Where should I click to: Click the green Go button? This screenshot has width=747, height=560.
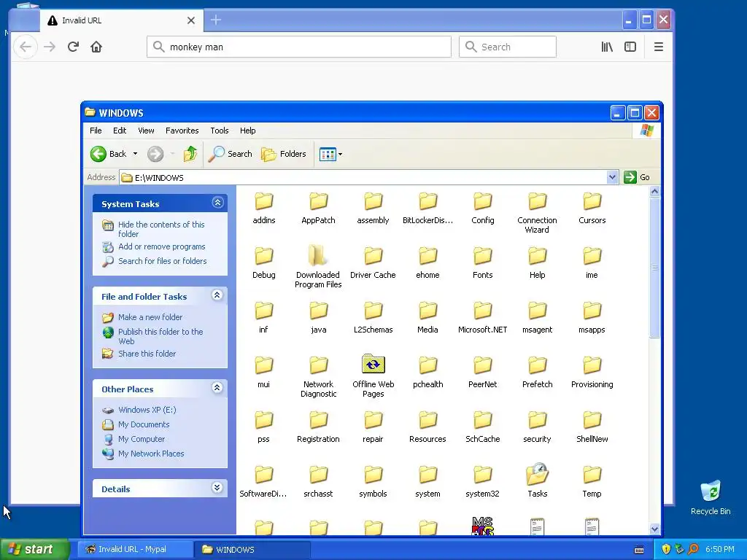(637, 177)
